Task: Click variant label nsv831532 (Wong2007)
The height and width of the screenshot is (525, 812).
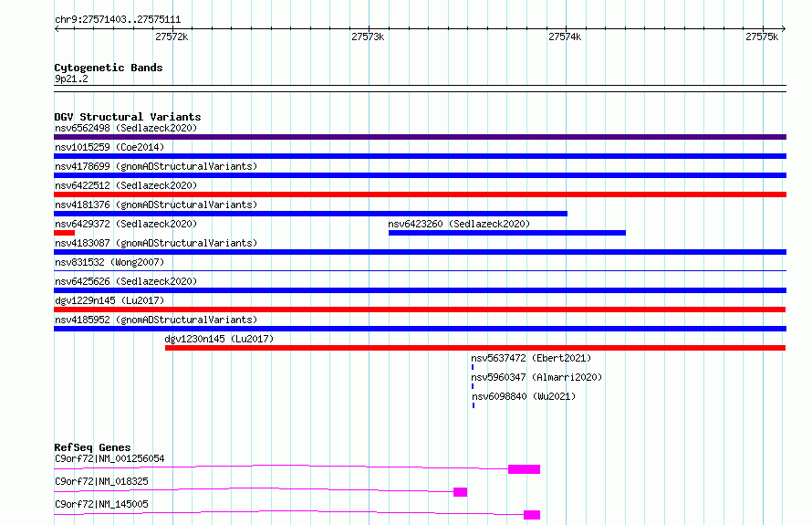Action: (109, 262)
